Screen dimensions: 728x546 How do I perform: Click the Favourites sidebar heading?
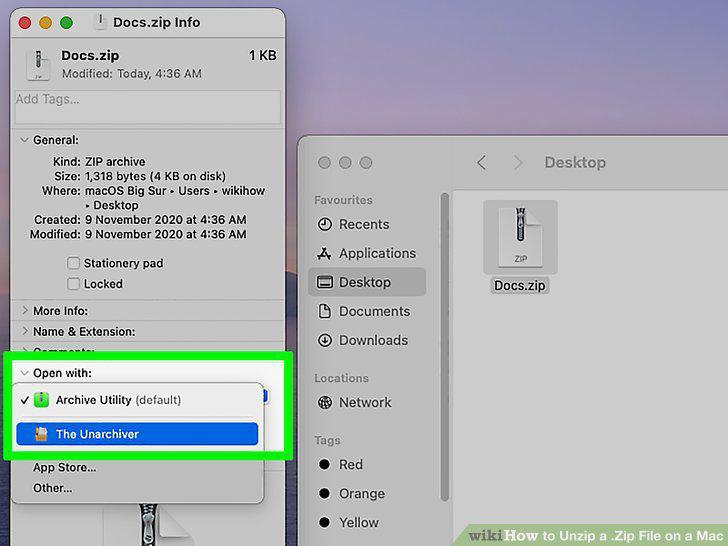coord(344,200)
